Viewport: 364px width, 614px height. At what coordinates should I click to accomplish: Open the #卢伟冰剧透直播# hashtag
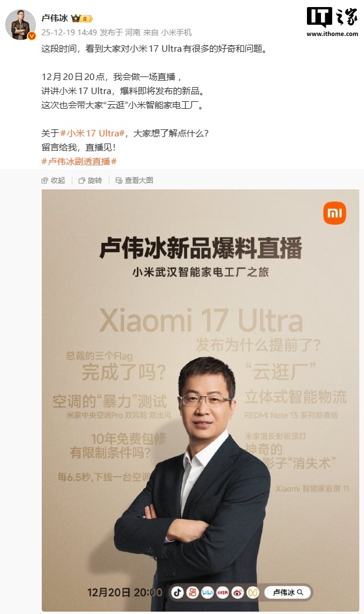(79, 162)
